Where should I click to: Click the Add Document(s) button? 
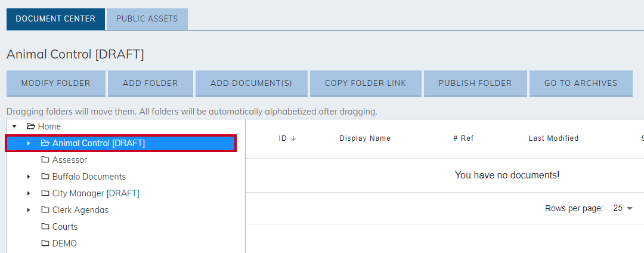(x=252, y=84)
